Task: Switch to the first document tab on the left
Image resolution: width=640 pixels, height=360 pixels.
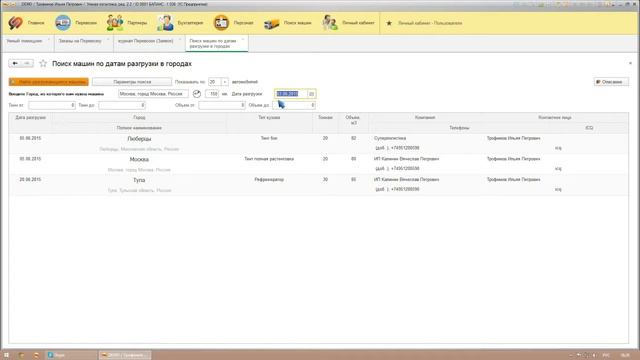Action: pyautogui.click(x=24, y=41)
